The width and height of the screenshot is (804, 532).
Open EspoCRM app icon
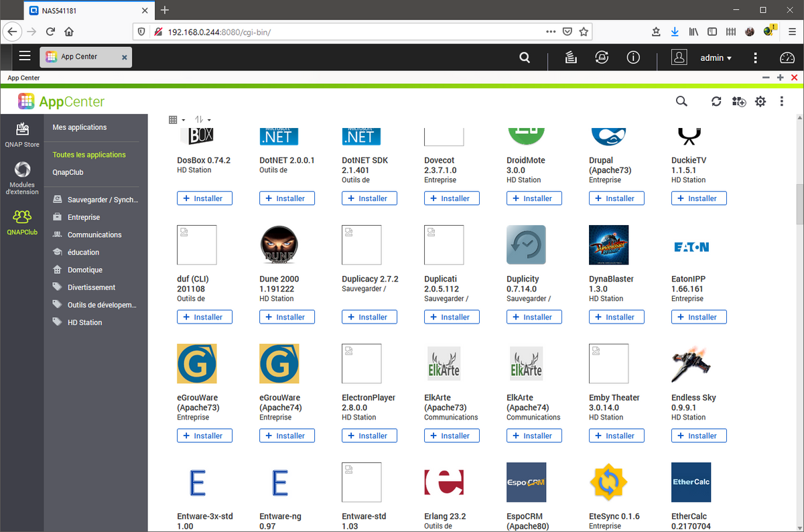[x=526, y=482]
